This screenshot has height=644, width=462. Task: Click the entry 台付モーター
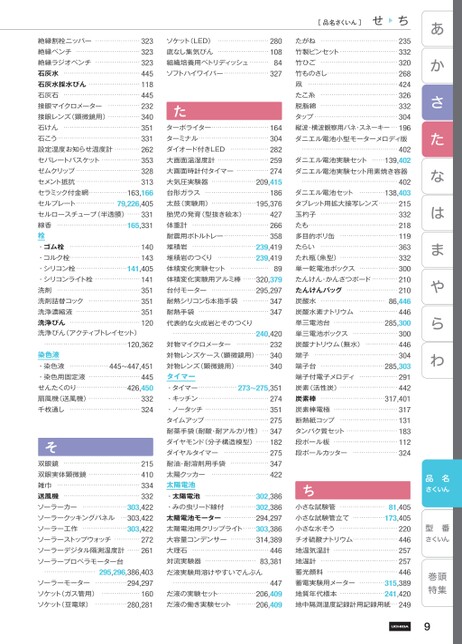pyautogui.click(x=186, y=290)
